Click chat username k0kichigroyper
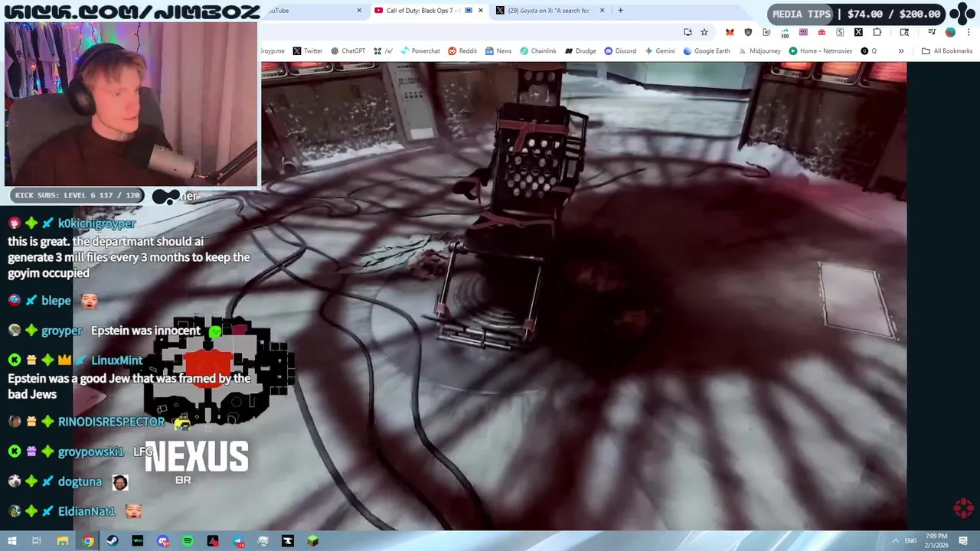Screen dimensions: 980x551 tap(96, 223)
